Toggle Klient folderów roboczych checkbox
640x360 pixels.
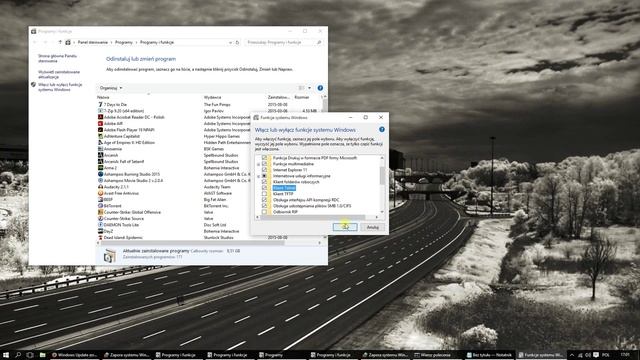pos(264,182)
